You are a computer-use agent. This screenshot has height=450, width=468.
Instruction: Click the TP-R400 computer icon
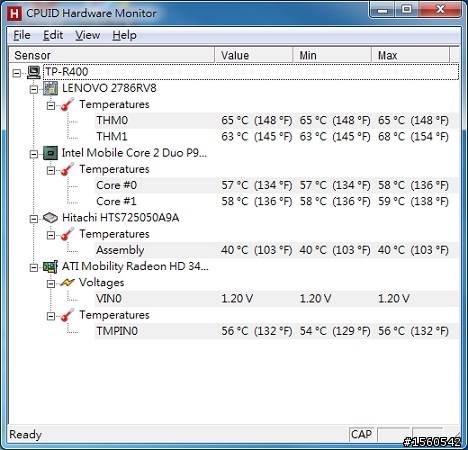click(34, 72)
